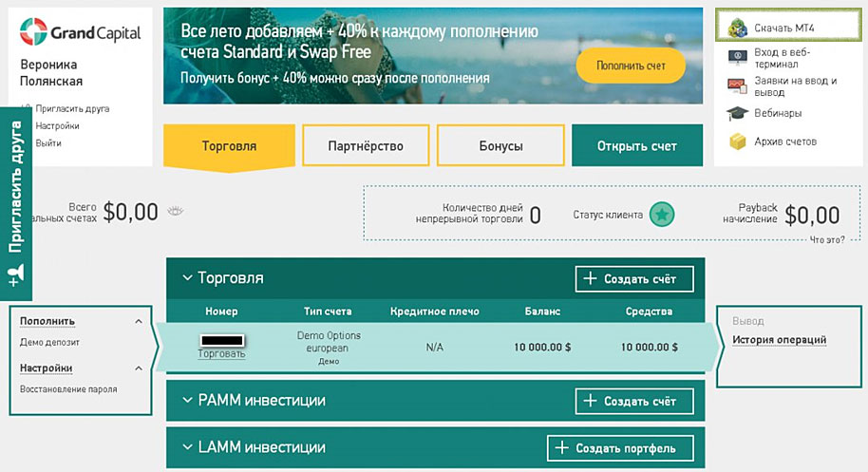The image size is (868, 472).
Task: Expand the LAMM инвестиции section
Action: [184, 447]
